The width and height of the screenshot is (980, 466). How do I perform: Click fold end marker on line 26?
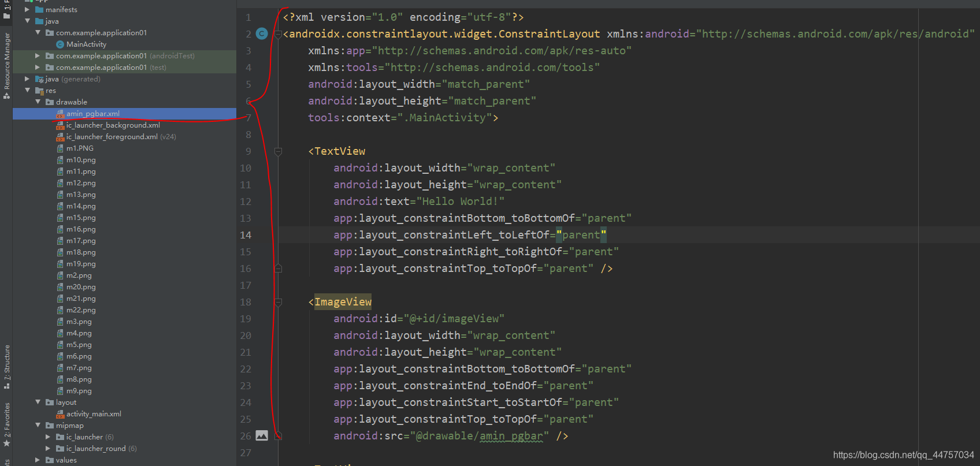point(278,436)
